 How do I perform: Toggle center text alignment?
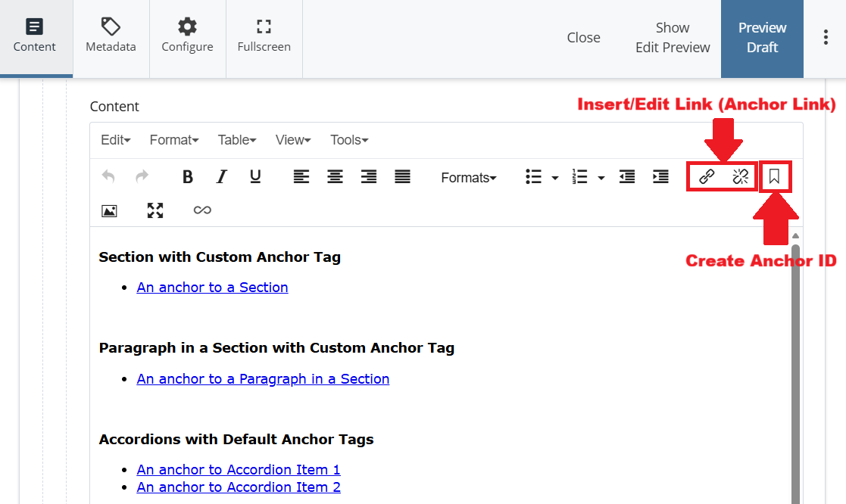[335, 177]
